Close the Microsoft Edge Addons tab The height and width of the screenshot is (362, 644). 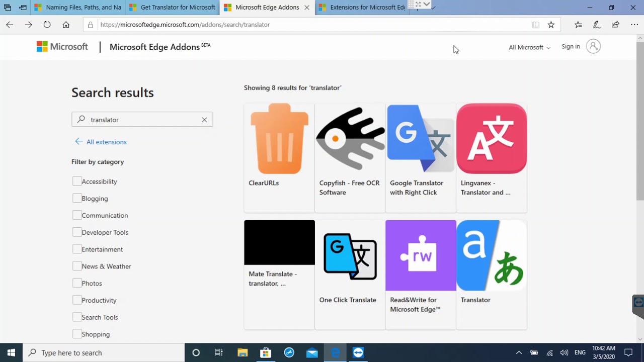point(307,8)
